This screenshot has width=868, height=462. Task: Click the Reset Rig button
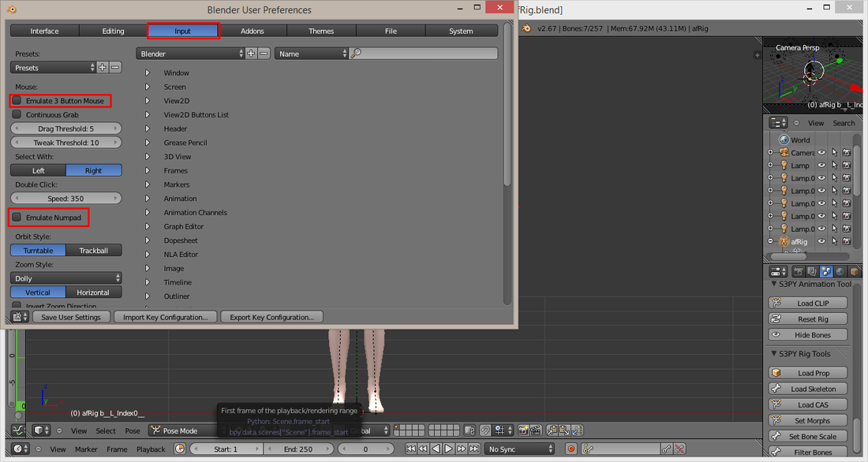808,319
